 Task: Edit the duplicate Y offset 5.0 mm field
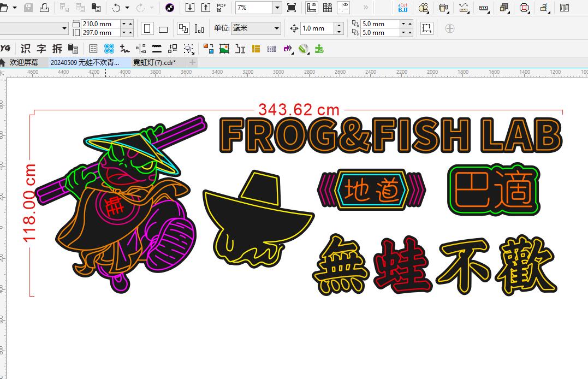coord(380,33)
